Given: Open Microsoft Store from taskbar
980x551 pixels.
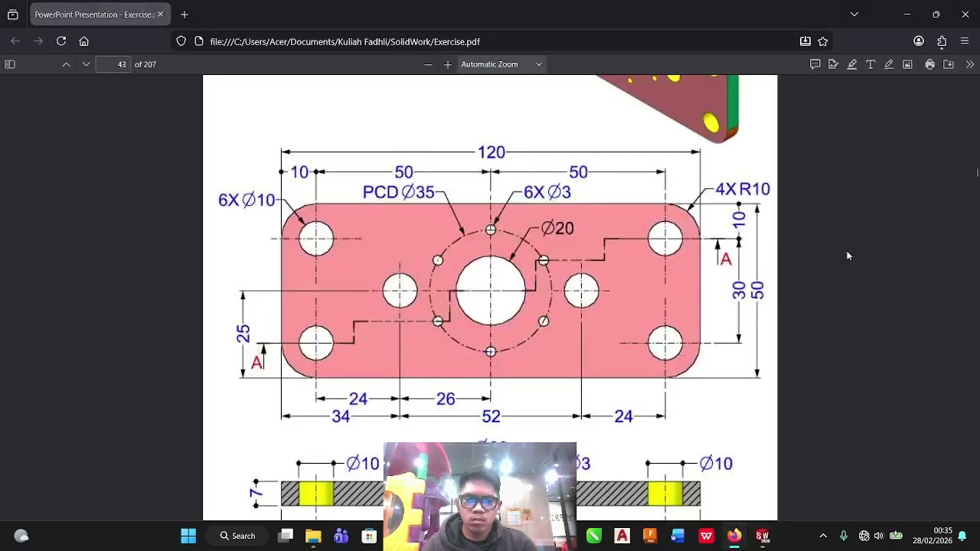Looking at the screenshot, I should tap(369, 536).
